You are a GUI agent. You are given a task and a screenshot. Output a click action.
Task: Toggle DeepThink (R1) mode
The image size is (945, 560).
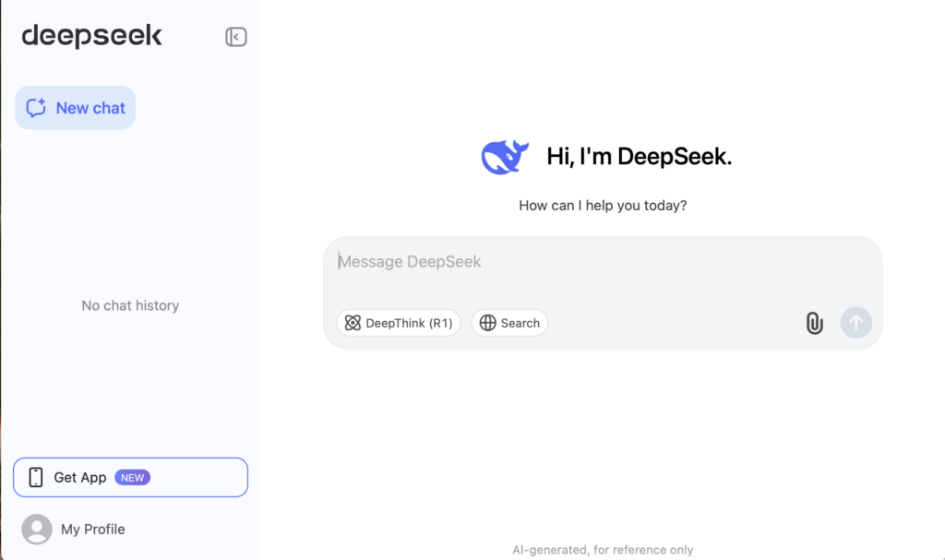click(x=399, y=323)
